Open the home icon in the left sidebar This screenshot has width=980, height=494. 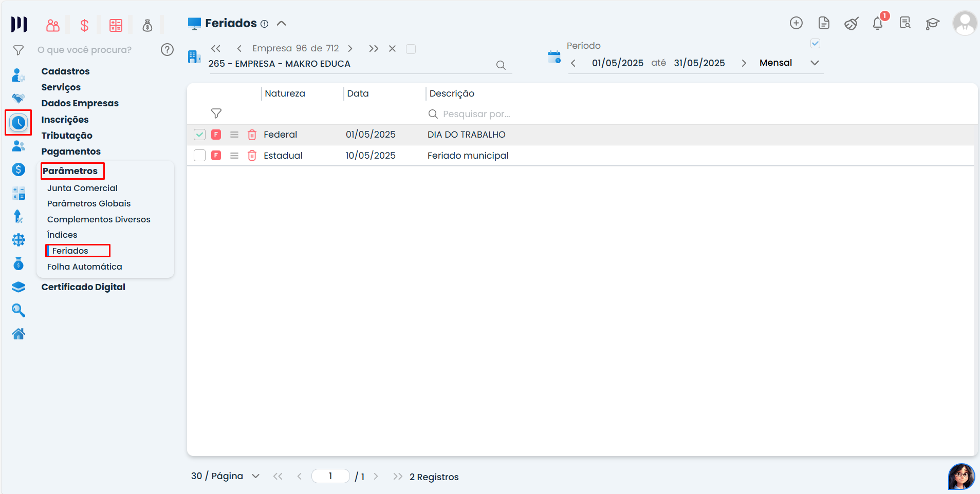[19, 334]
